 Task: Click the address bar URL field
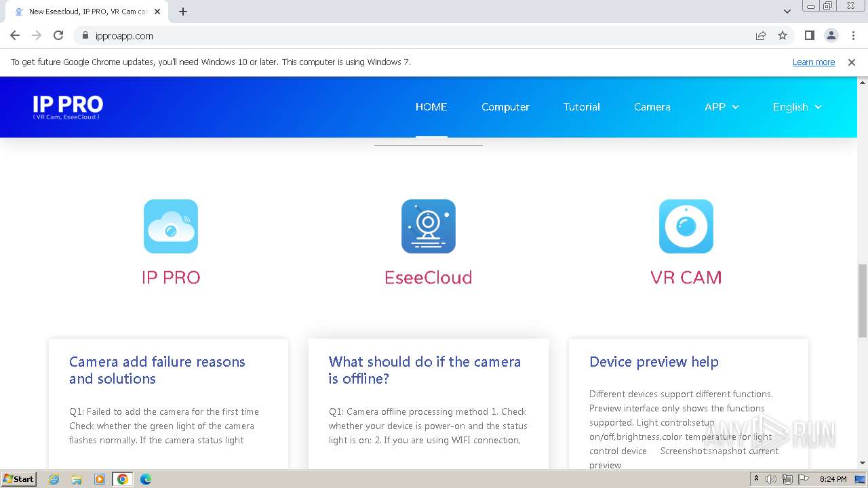pos(420,36)
